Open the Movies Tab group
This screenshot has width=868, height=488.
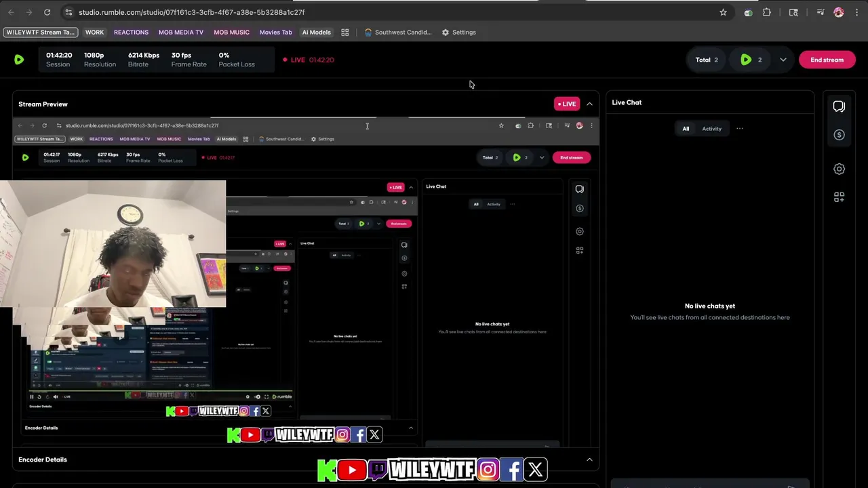(x=275, y=32)
